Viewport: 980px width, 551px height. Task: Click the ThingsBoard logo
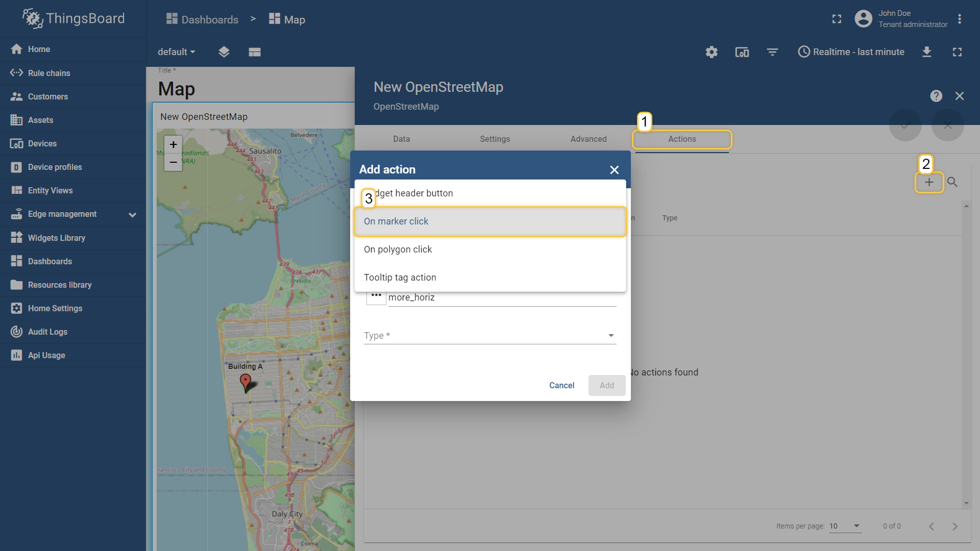pyautogui.click(x=73, y=18)
